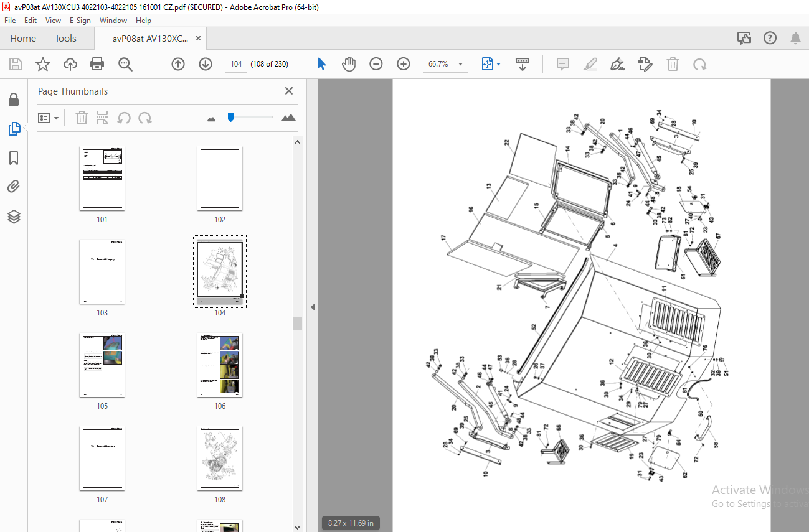Screen dimensions: 809x532
Task: Select the arrow selection tool
Action: coord(321,64)
